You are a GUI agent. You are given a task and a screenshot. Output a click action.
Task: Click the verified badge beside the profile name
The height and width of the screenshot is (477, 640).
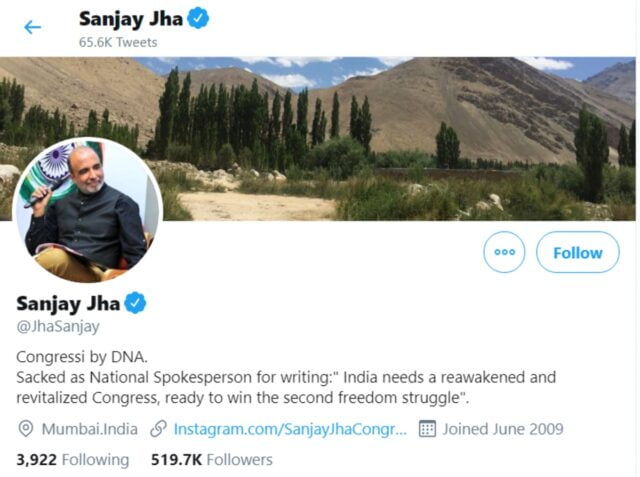pos(135,303)
